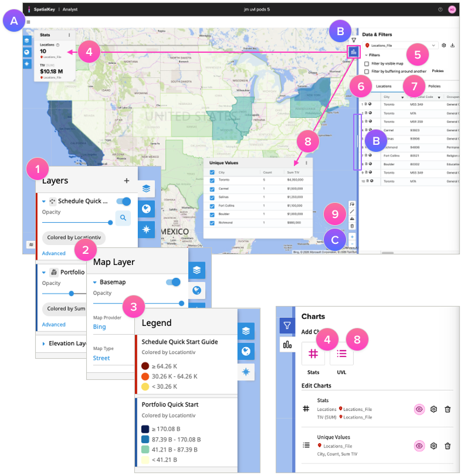Enable Filter by visible map checkbox
Screen dimensions: 464x476
coord(367,63)
